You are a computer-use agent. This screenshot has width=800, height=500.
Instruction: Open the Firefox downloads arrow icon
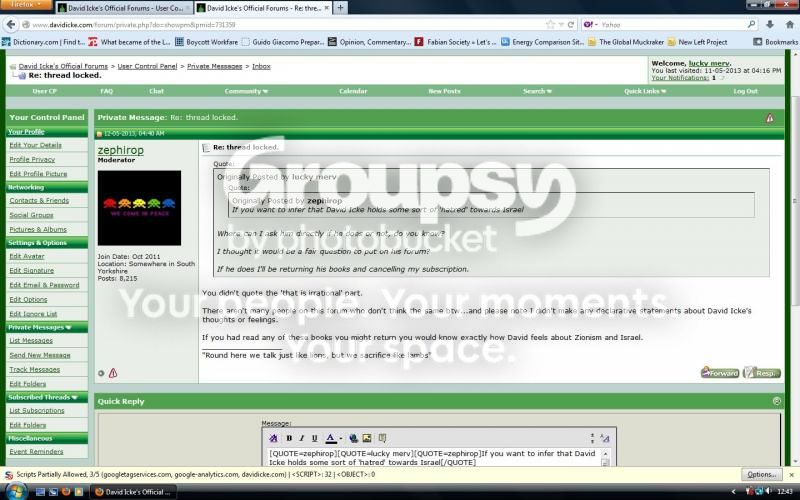point(770,24)
